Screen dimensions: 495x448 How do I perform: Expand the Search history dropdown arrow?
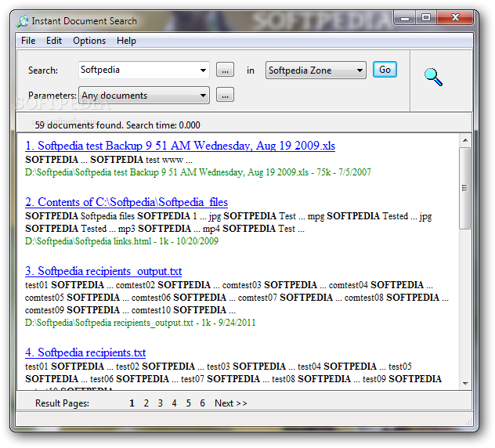click(204, 70)
